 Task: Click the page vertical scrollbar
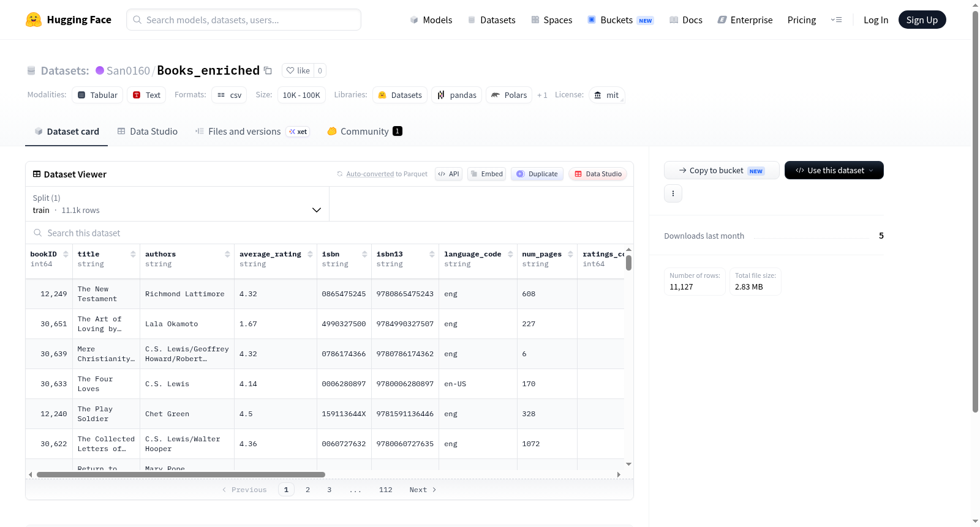pyautogui.click(x=976, y=211)
